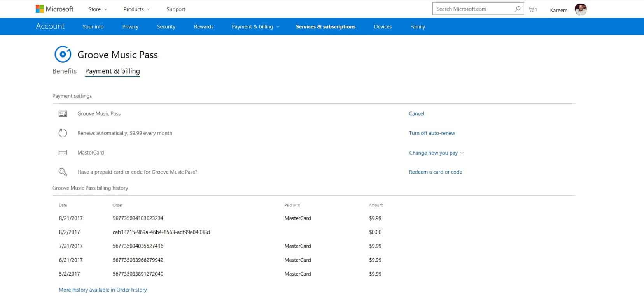This screenshot has width=644, height=299.
Task: Click the Microsoft logo
Action: click(x=54, y=9)
